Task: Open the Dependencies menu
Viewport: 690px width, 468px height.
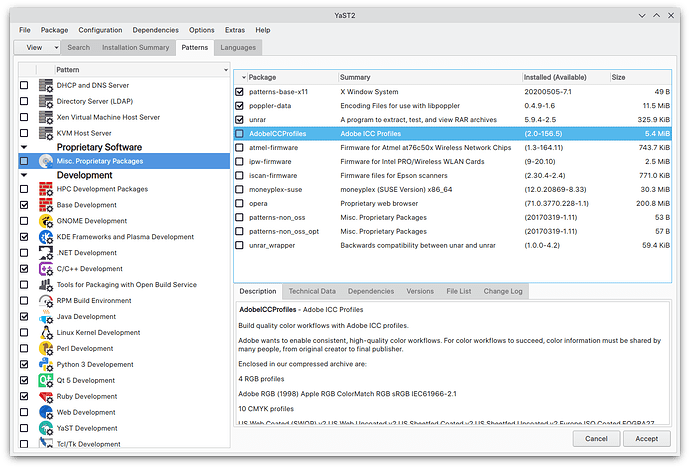Action: 156,30
